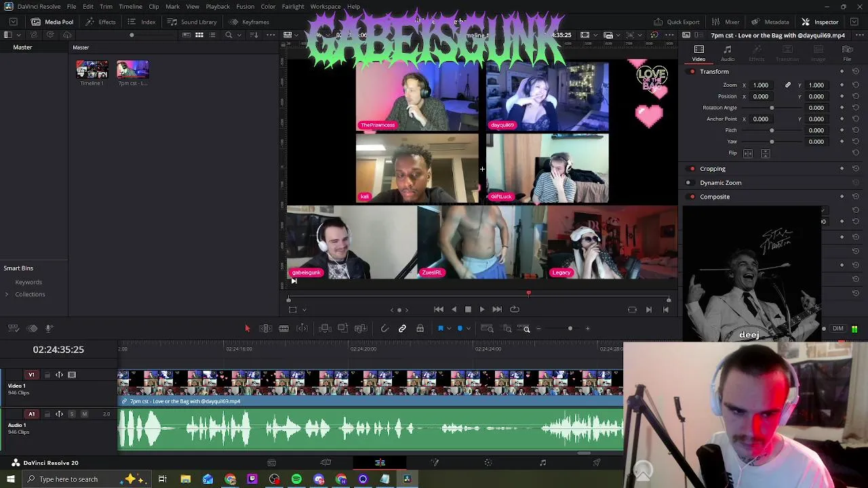Solo Audio 1 with the S button
Image resolution: width=868 pixels, height=488 pixels.
pyautogui.click(x=72, y=414)
